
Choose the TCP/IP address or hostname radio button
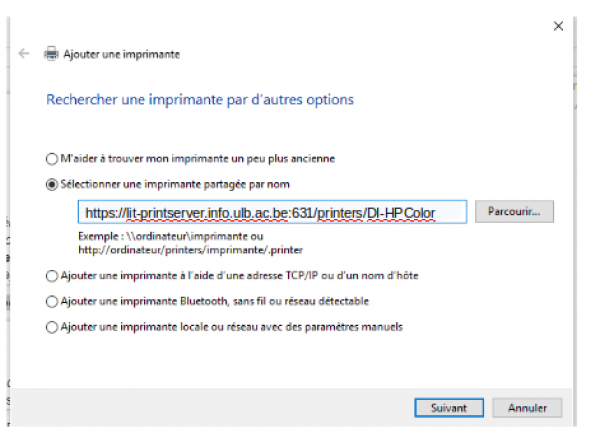click(x=51, y=276)
